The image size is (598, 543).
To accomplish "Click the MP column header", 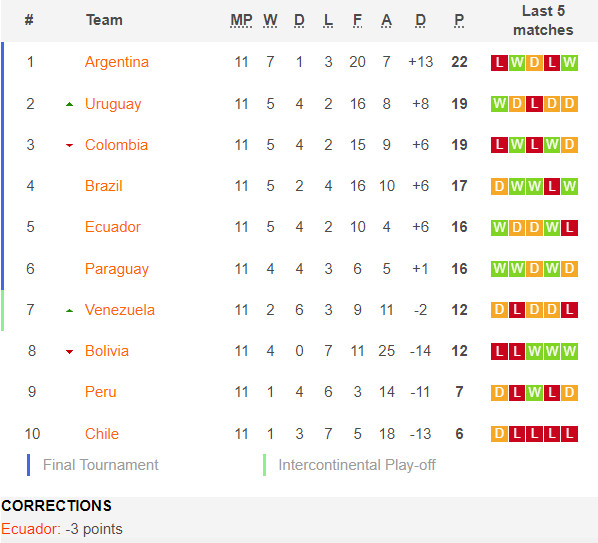I will point(241,21).
